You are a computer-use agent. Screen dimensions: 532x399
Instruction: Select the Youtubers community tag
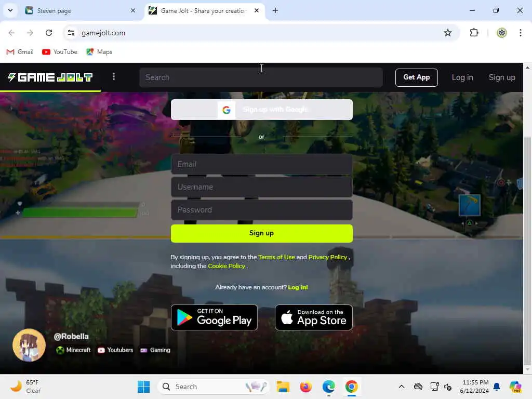[x=115, y=350]
